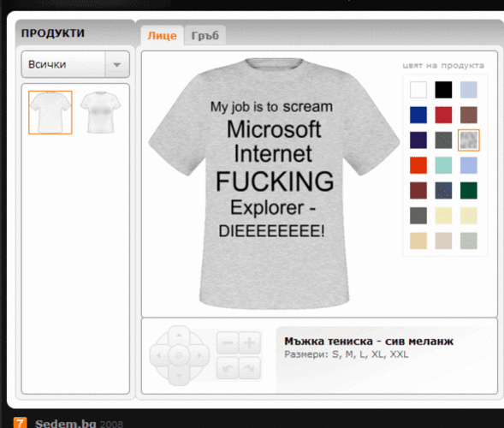Open the Всички category dropdown

pos(75,64)
